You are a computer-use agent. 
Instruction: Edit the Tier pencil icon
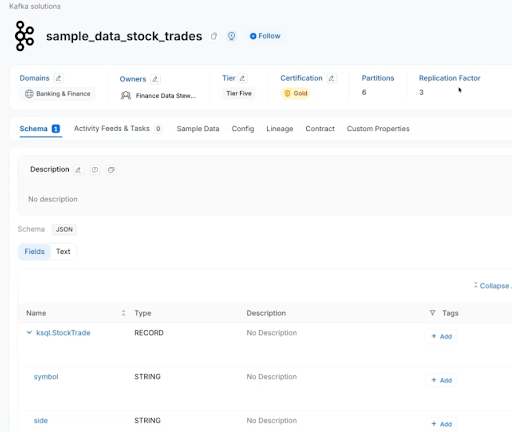pyautogui.click(x=243, y=78)
